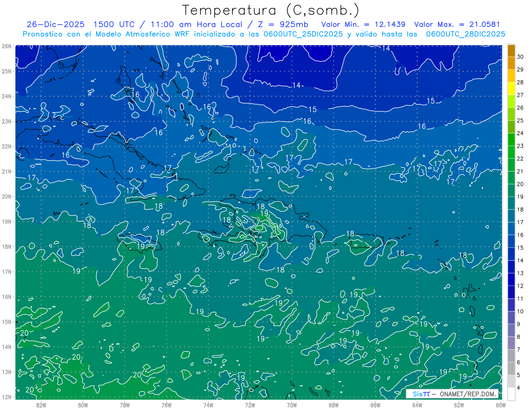This screenshot has height=411, width=532.
Task: Select the '26-Dic-2025' forecast date text
Action: pyautogui.click(x=55, y=24)
